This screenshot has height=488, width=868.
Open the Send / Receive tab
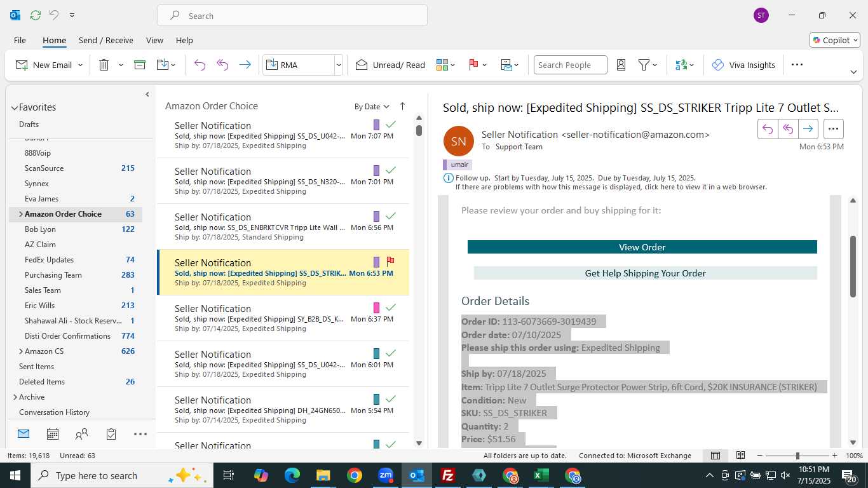(x=106, y=40)
